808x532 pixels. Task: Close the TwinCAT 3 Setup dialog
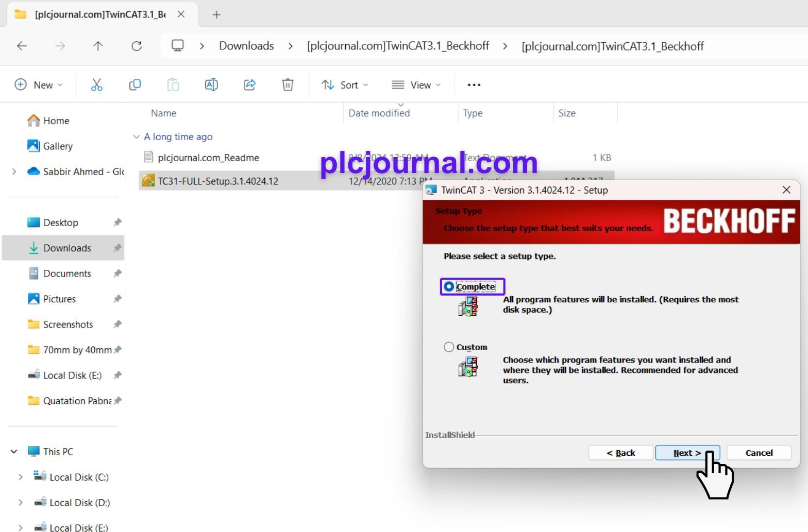786,190
